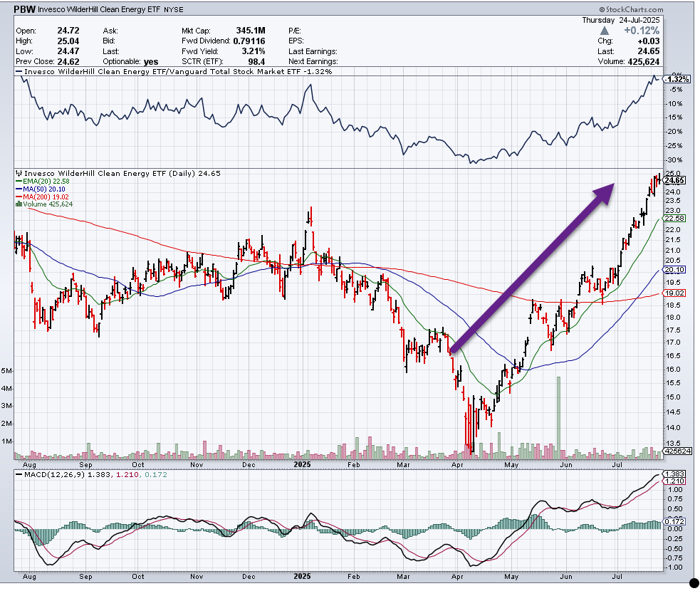Click the 5M label on the volume scale
Image resolution: width=700 pixels, height=591 pixels.
click(6, 371)
